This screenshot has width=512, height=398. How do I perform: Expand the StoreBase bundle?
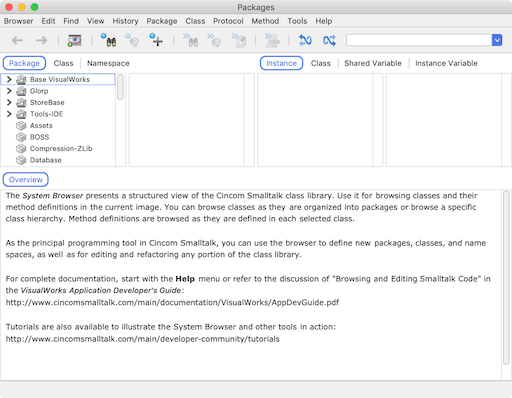tap(9, 102)
